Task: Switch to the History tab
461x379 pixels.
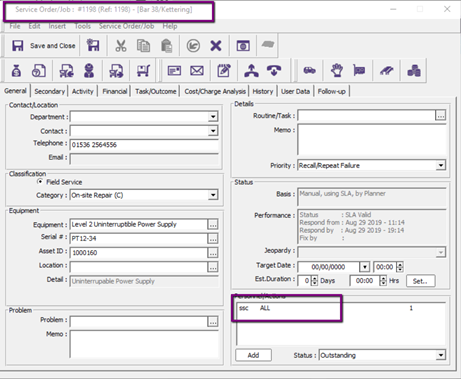Action: (263, 91)
